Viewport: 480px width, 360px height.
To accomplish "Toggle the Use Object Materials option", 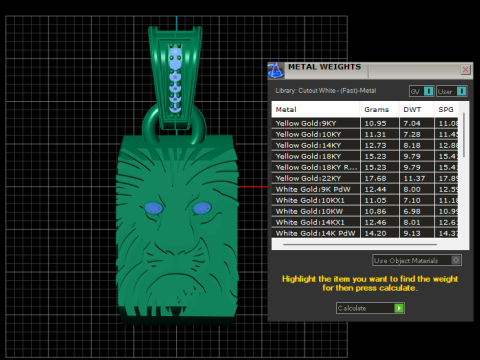I will (417, 260).
